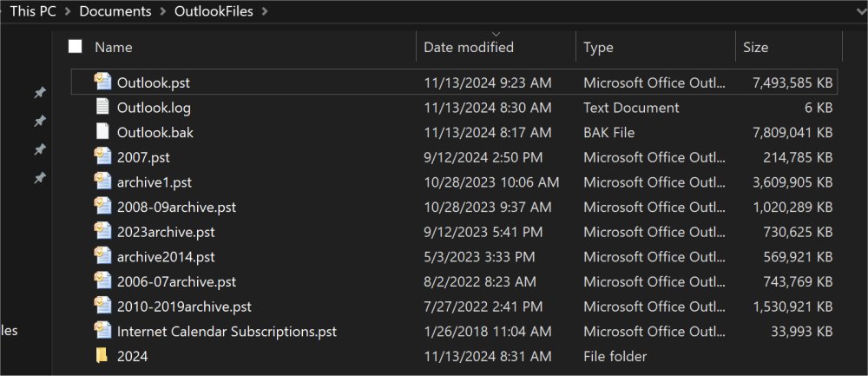This screenshot has height=376, width=868.
Task: Click the 569,921 KB size value
Action: (798, 256)
